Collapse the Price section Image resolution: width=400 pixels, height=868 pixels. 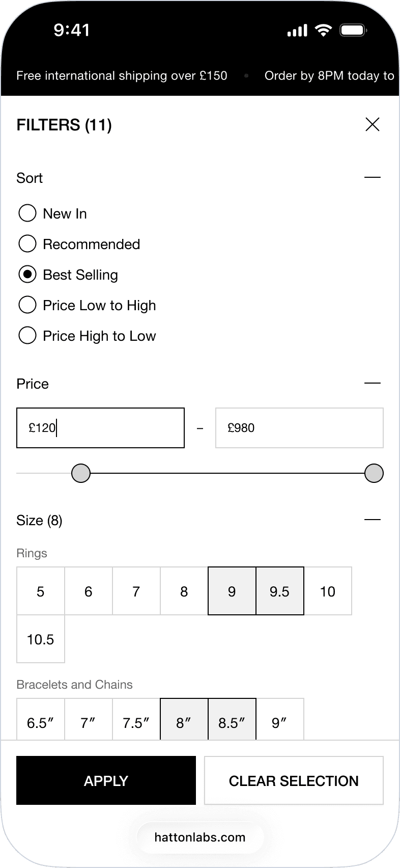click(373, 383)
